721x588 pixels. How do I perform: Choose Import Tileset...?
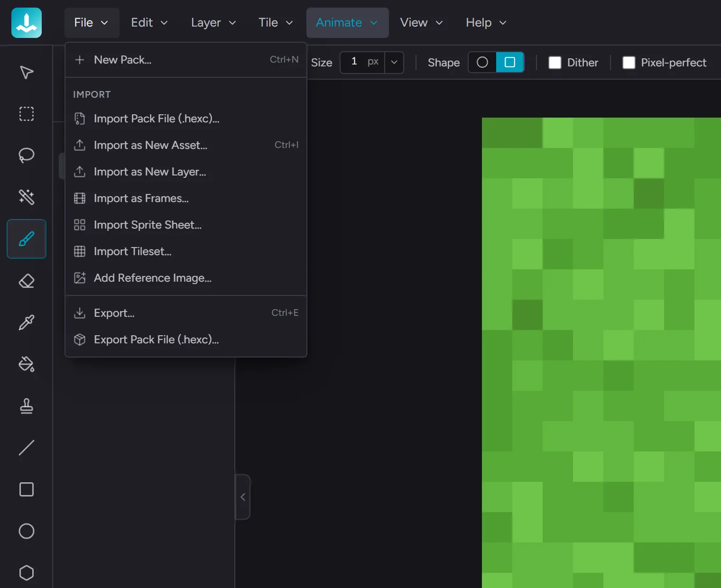point(186,251)
